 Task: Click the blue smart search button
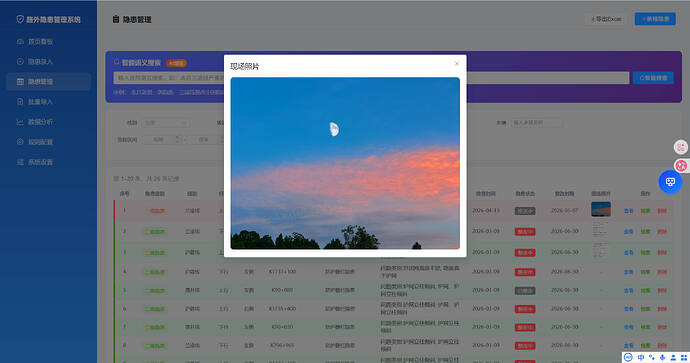click(x=653, y=78)
